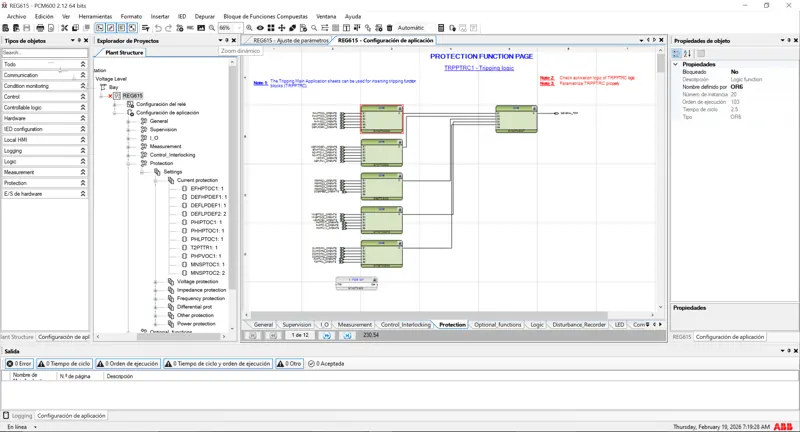
Task: Click the split-window table icon in toolbar
Action: pos(346,28)
